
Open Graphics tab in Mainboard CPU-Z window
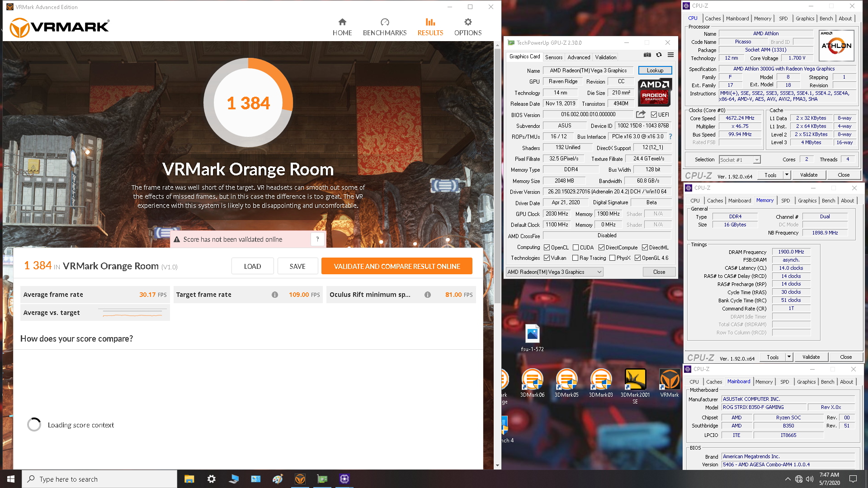pyautogui.click(x=806, y=382)
